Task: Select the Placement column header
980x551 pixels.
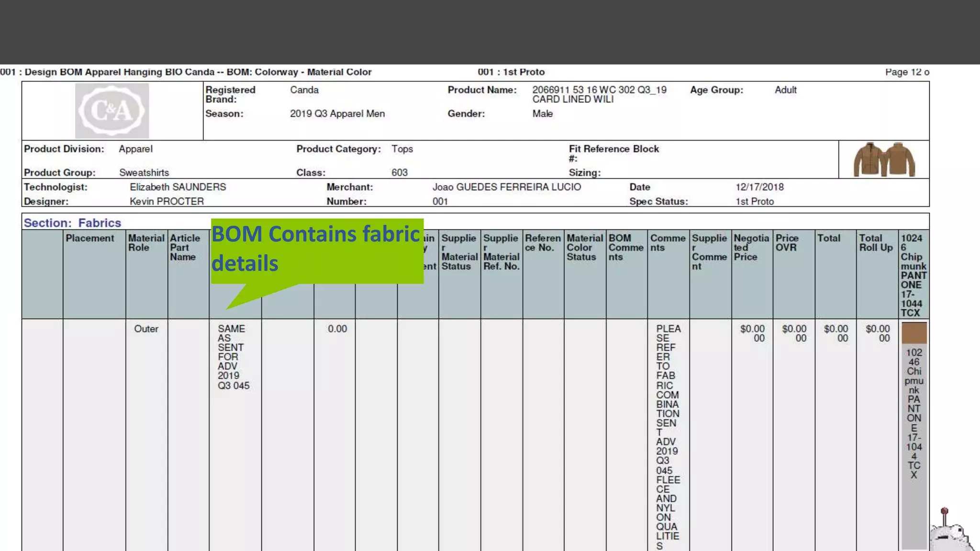Action: pos(90,238)
